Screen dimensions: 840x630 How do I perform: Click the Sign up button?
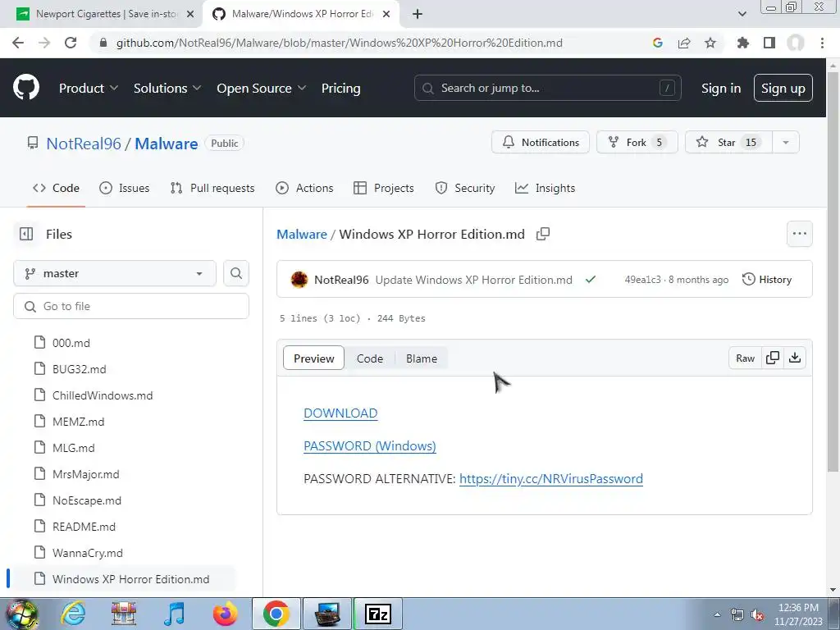[783, 89]
